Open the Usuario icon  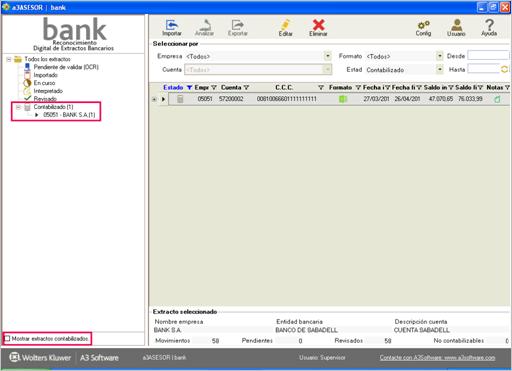click(456, 25)
